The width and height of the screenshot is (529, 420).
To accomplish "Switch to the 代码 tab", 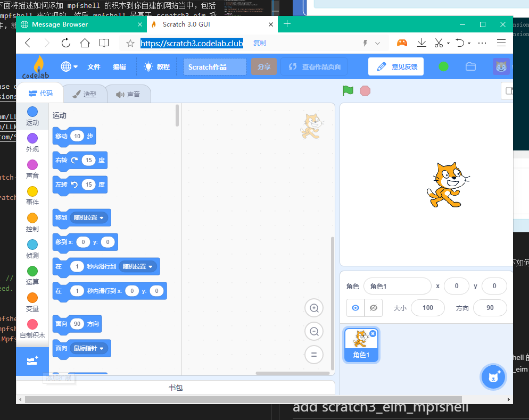I will coord(40,94).
